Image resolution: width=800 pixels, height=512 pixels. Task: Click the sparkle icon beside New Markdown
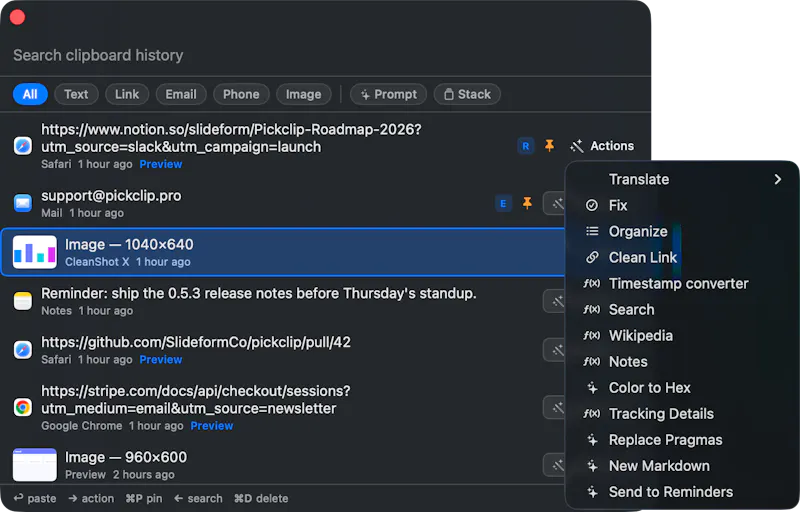click(x=592, y=466)
